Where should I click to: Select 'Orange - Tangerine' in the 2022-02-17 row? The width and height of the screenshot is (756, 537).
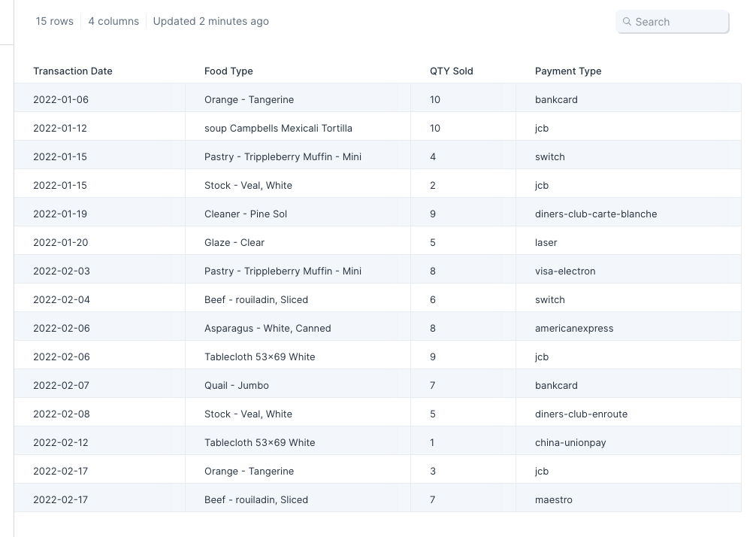(x=298, y=471)
